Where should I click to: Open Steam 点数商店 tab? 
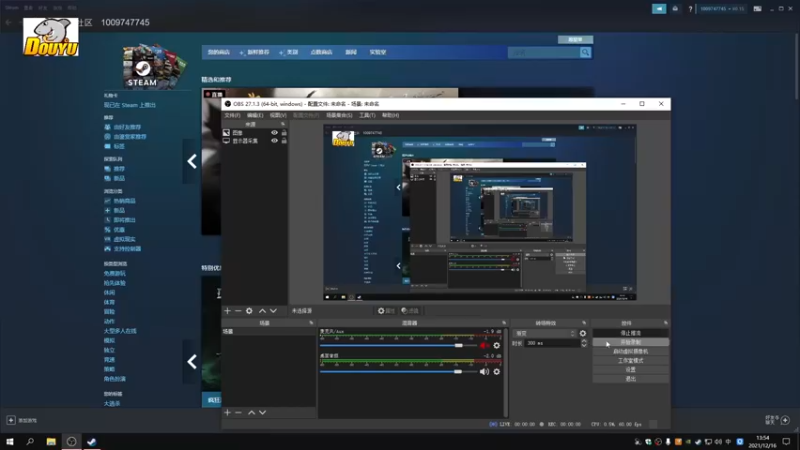pos(321,52)
